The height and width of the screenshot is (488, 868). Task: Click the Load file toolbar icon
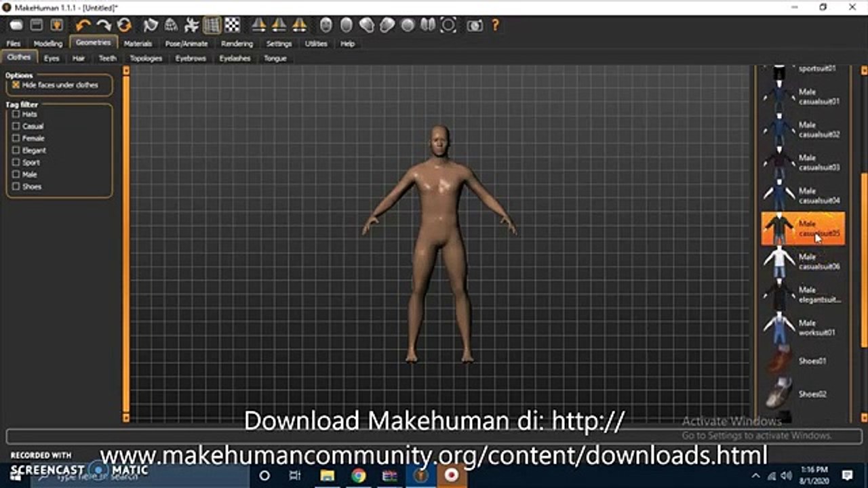pyautogui.click(x=37, y=26)
